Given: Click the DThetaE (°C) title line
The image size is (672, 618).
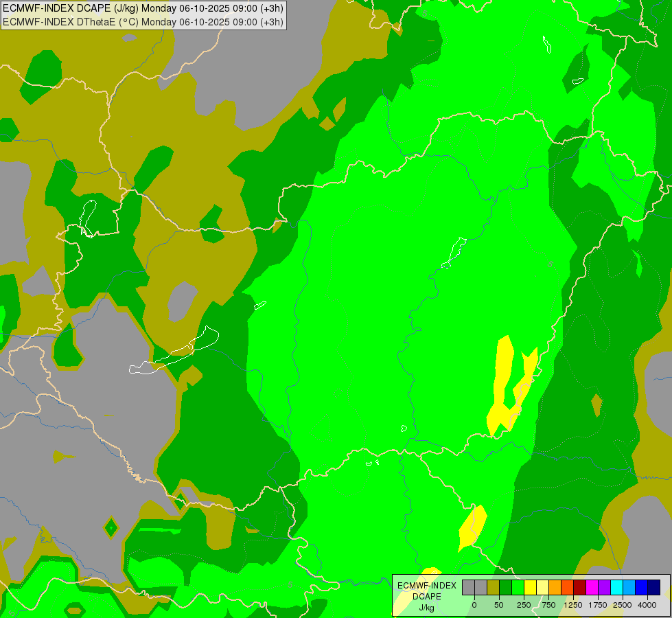Looking at the screenshot, I should pyautogui.click(x=143, y=21).
